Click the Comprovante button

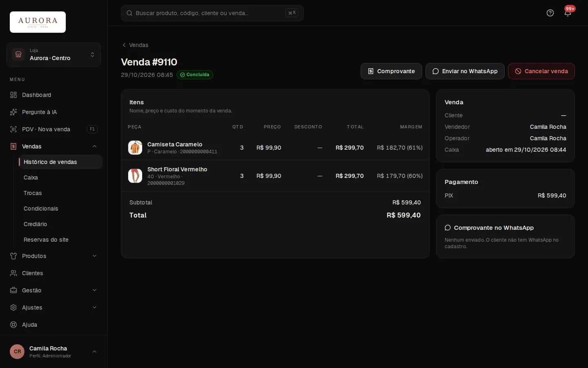coord(391,71)
